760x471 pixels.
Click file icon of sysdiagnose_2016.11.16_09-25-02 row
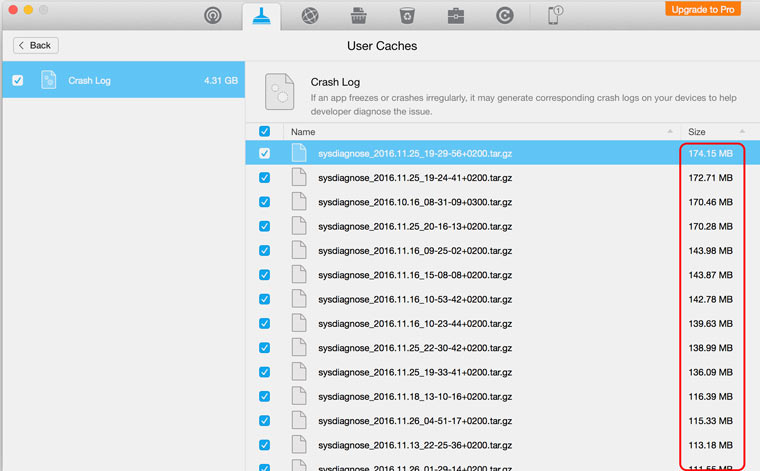click(x=299, y=250)
